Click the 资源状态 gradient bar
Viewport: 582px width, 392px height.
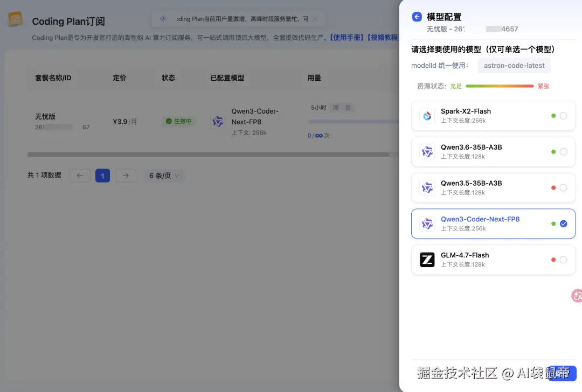point(500,86)
